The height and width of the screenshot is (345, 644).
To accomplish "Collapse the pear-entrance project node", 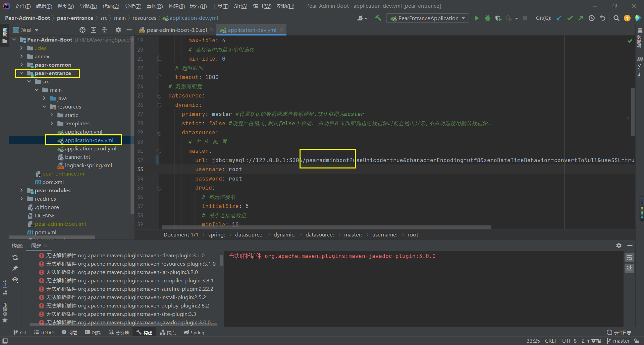I will coord(21,73).
